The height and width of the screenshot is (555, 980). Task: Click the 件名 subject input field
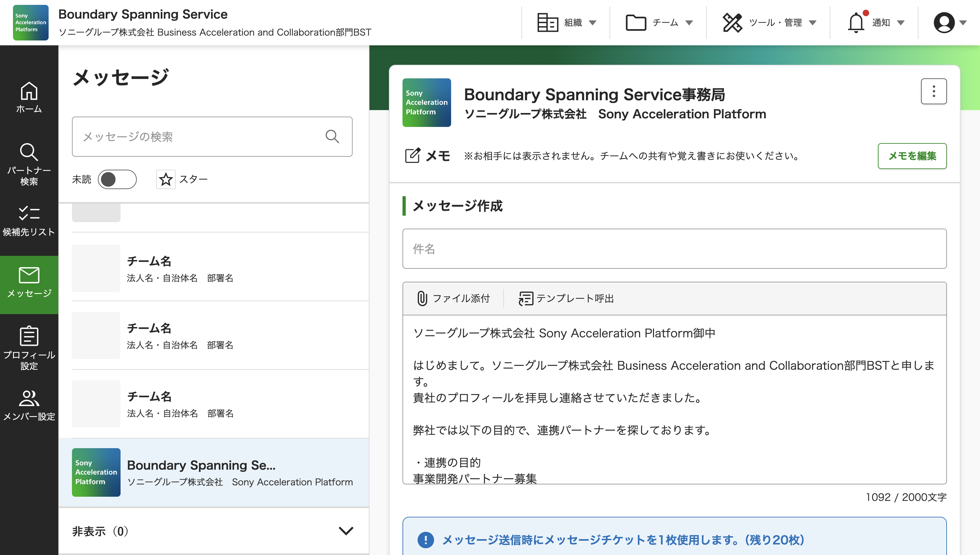(674, 249)
